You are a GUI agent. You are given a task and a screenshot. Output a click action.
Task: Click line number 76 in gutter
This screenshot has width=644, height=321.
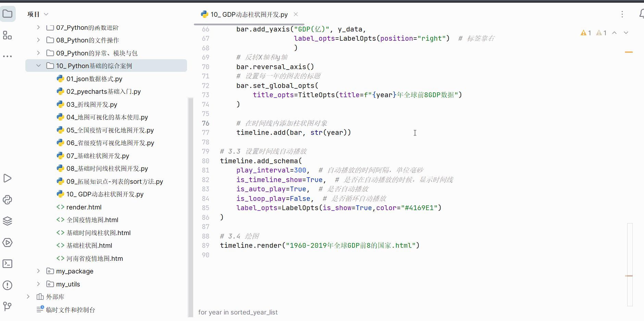click(206, 123)
